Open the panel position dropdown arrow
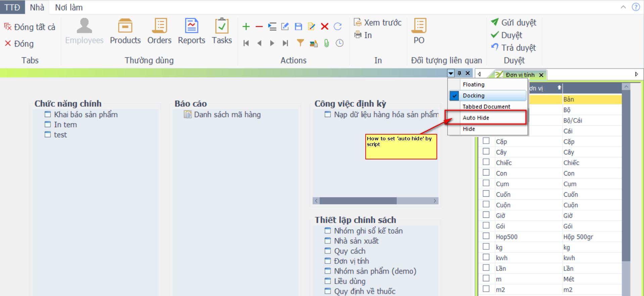This screenshot has width=644, height=296. tap(451, 73)
